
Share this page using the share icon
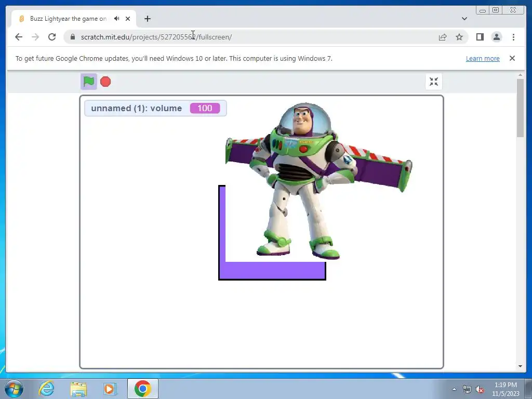[x=443, y=37]
